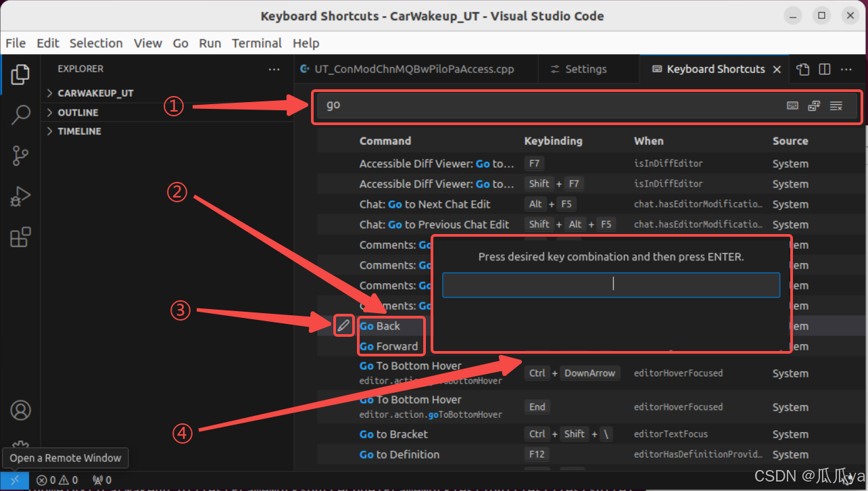Open the Go menu
This screenshot has height=491, width=868.
(x=180, y=43)
